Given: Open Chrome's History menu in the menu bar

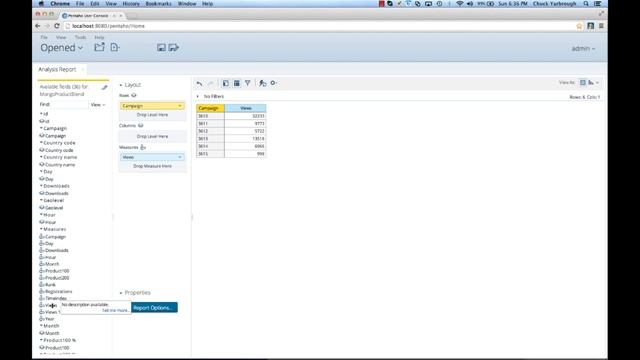Looking at the screenshot, I should [131, 4].
